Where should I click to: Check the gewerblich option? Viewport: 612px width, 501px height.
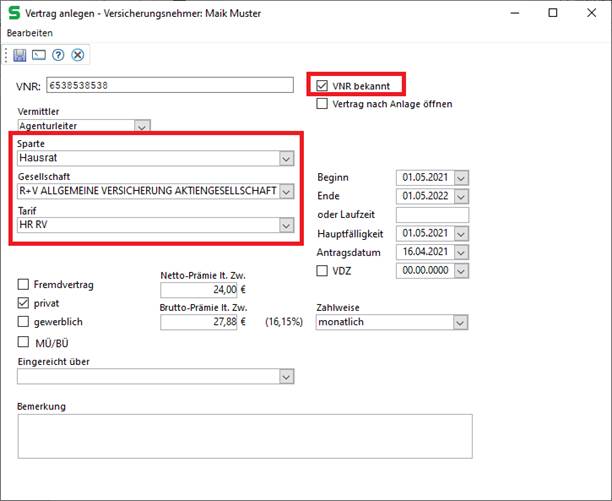click(x=24, y=321)
